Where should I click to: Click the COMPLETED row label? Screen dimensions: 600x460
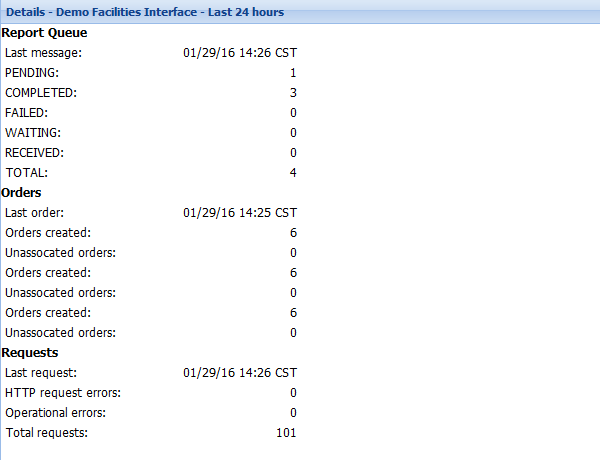click(x=41, y=93)
